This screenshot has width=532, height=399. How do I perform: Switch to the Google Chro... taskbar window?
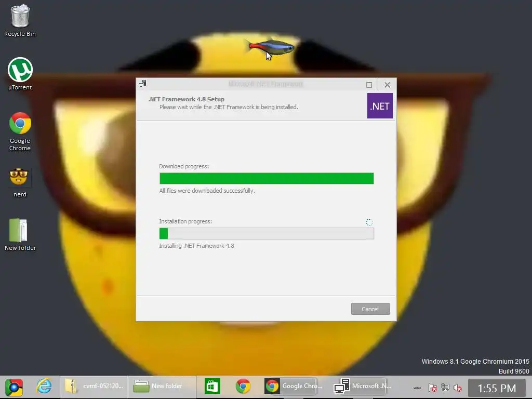point(293,386)
